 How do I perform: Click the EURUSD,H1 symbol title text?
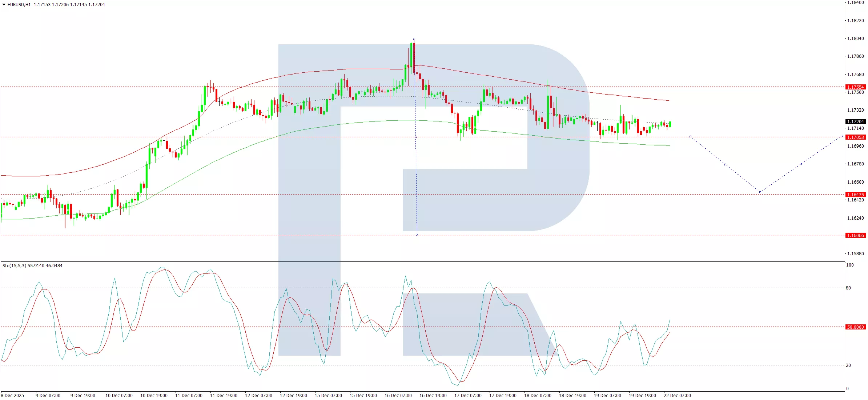pyautogui.click(x=19, y=5)
